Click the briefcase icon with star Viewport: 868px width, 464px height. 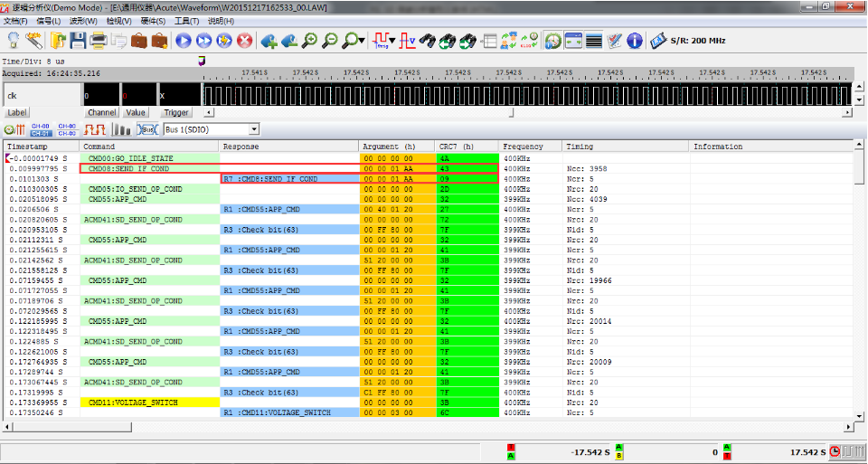tap(159, 41)
